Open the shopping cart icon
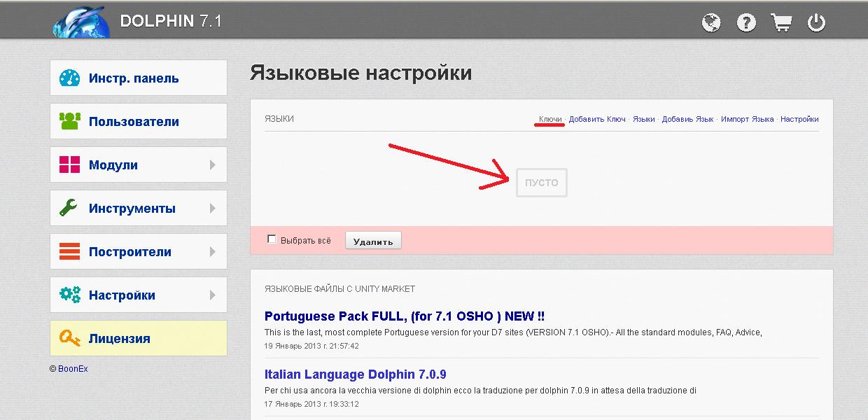The width and height of the screenshot is (868, 420). coord(781,23)
